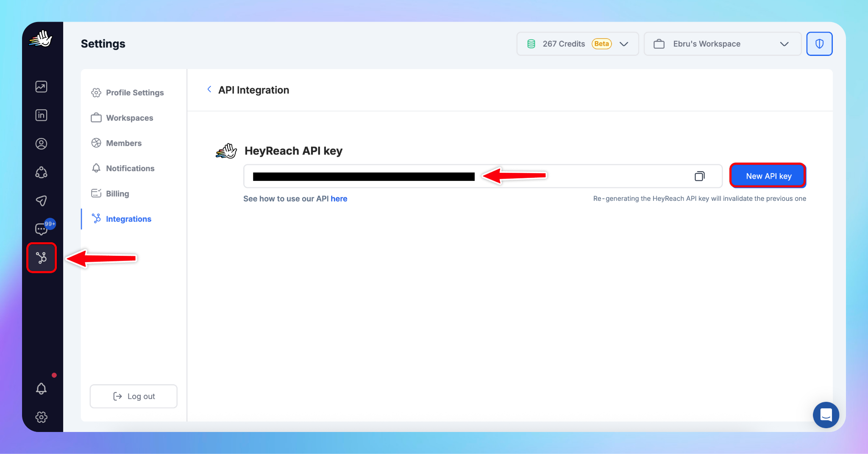868x454 pixels.
Task: Go back from API Integration
Action: point(209,89)
